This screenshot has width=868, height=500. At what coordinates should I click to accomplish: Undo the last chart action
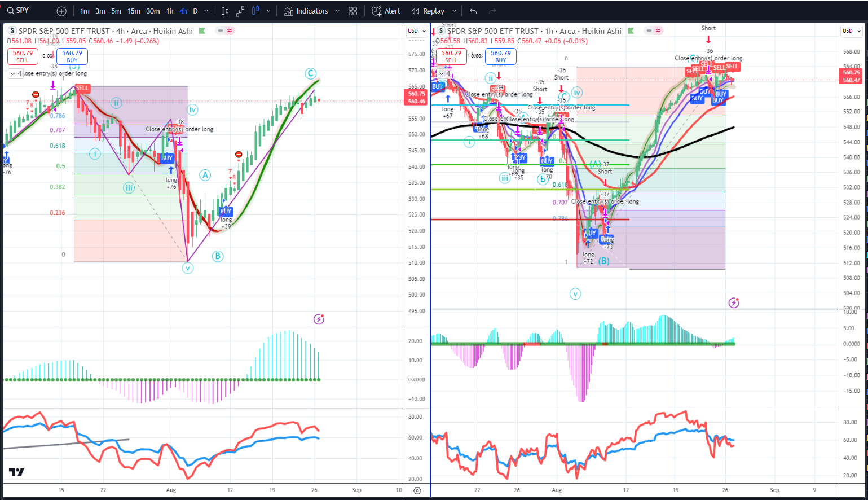click(x=473, y=11)
